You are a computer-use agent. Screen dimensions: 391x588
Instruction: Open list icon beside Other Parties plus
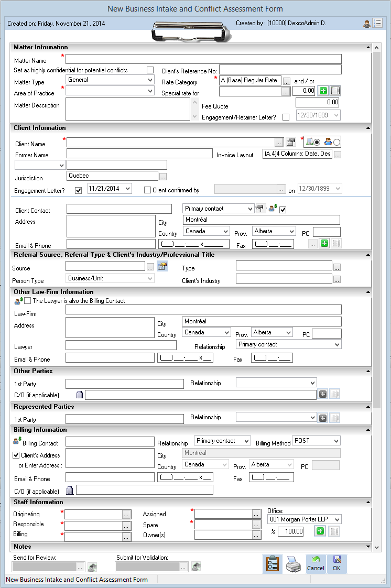pos(335,394)
